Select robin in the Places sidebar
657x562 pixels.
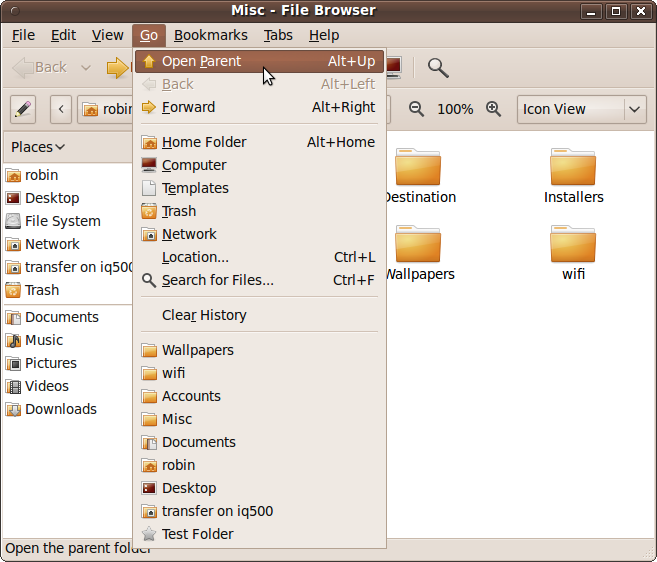67,175
